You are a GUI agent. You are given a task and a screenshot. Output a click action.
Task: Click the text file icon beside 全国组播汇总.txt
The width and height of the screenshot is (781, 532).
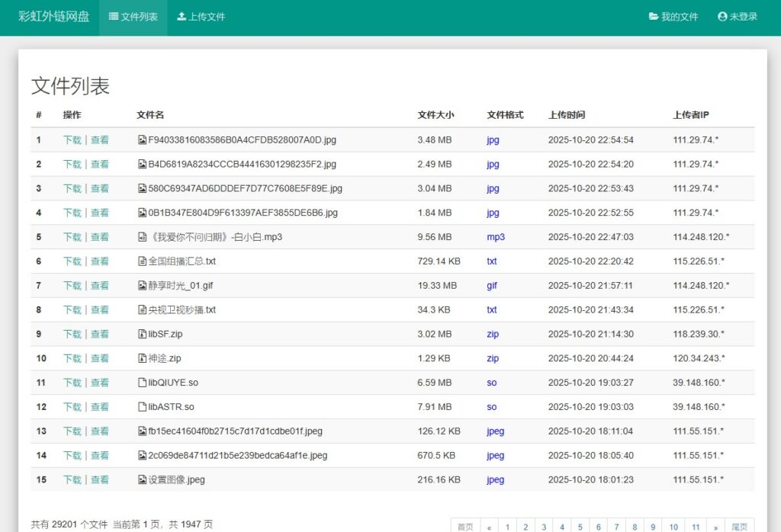142,261
